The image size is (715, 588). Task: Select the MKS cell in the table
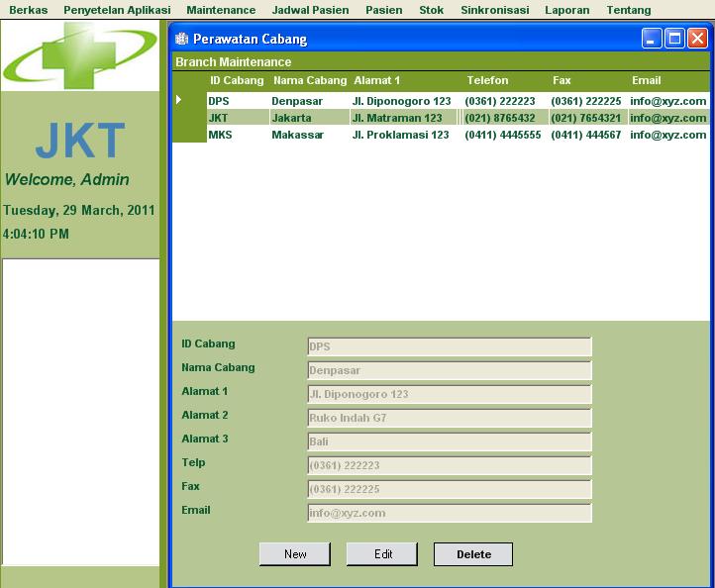coord(238,135)
